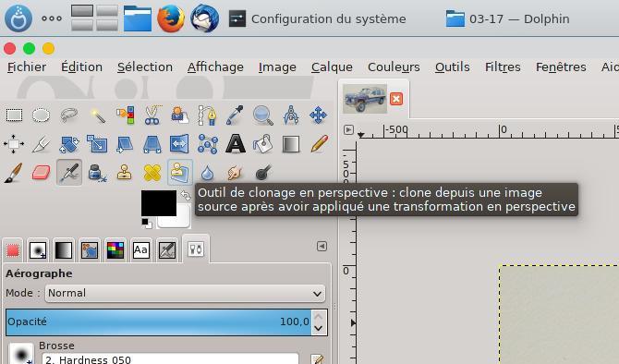The width and height of the screenshot is (619, 364).
Task: Select the Heal tool bandage icon
Action: (152, 173)
